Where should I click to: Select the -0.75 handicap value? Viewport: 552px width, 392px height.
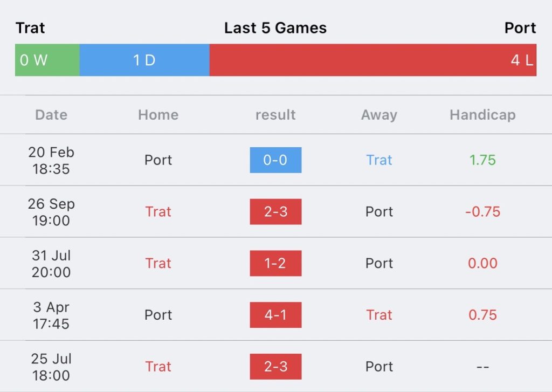pos(482,212)
